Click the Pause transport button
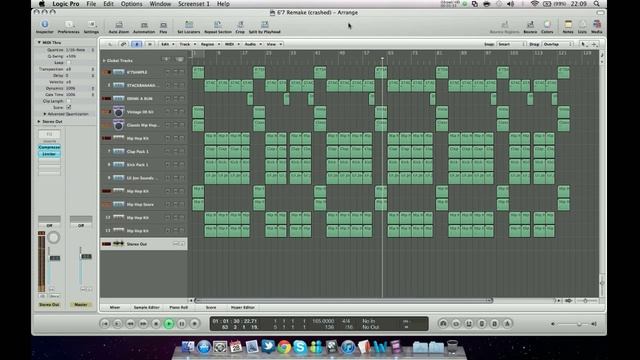Viewport: 640px width, 360px height. (x=182, y=324)
